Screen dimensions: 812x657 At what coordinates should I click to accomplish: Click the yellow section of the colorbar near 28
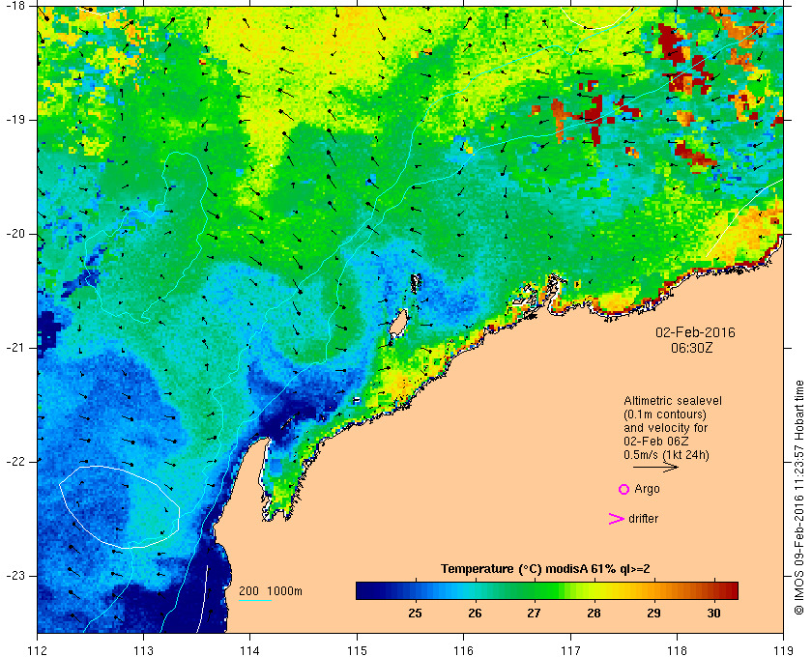point(595,590)
